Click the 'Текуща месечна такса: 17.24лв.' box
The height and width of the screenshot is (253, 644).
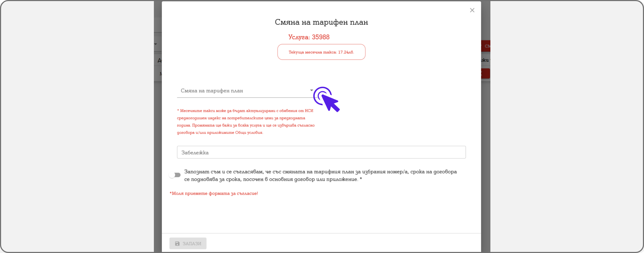pos(321,52)
